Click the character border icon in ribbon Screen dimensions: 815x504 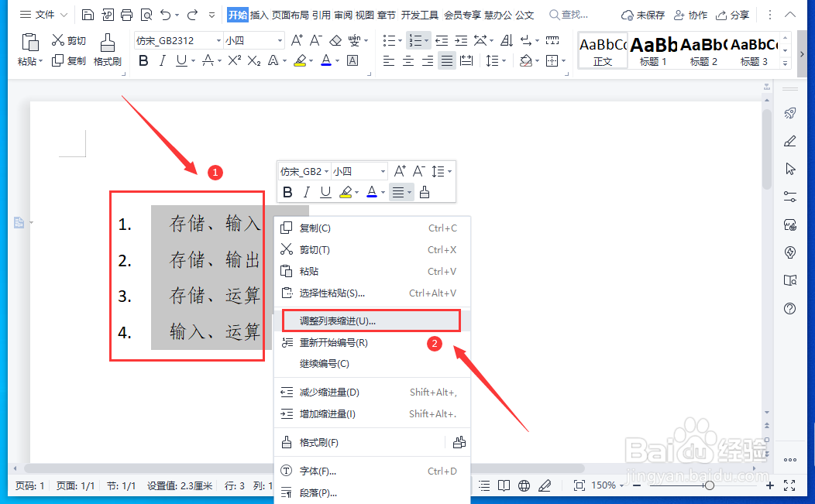[x=352, y=61]
